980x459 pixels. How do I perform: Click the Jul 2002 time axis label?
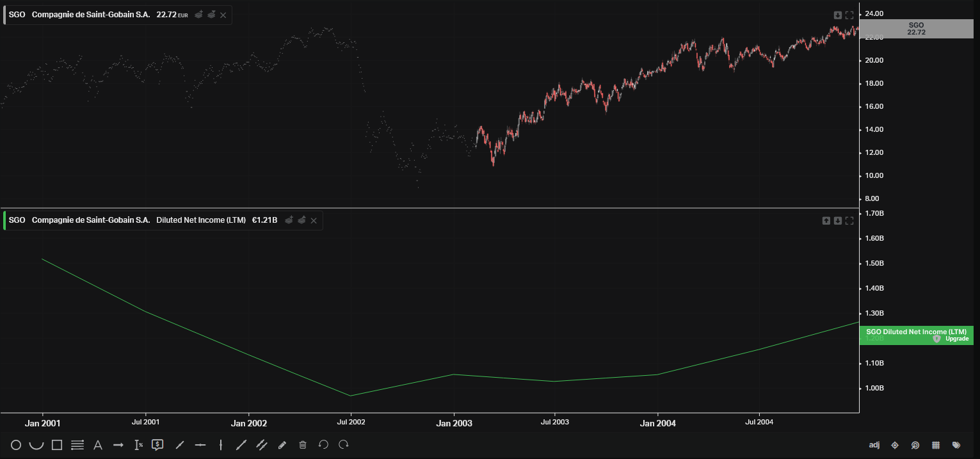[x=351, y=423]
